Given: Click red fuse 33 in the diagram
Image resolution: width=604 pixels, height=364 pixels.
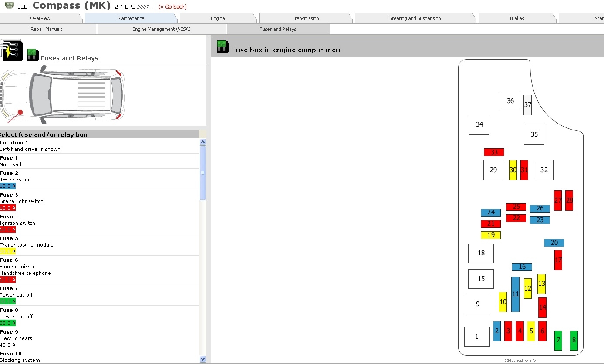Looking at the screenshot, I should pos(494,152).
